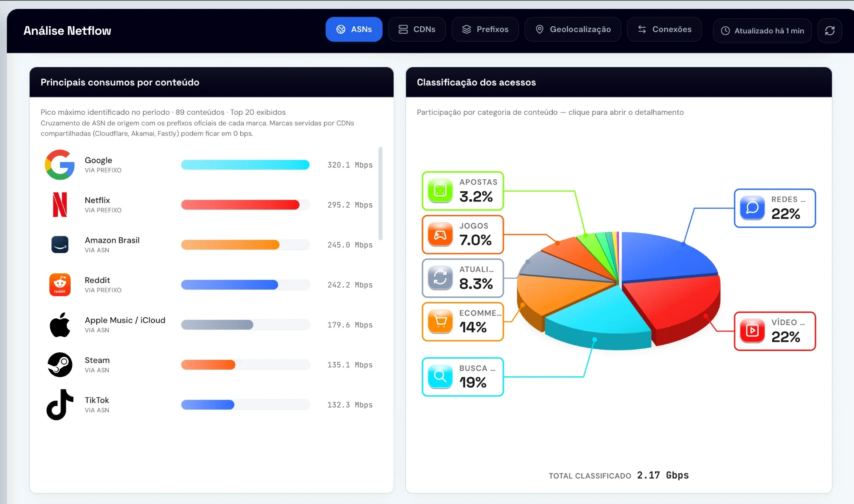854x504 pixels.
Task: Click the Google 320.1 Mbps bar
Action: pyautogui.click(x=245, y=165)
